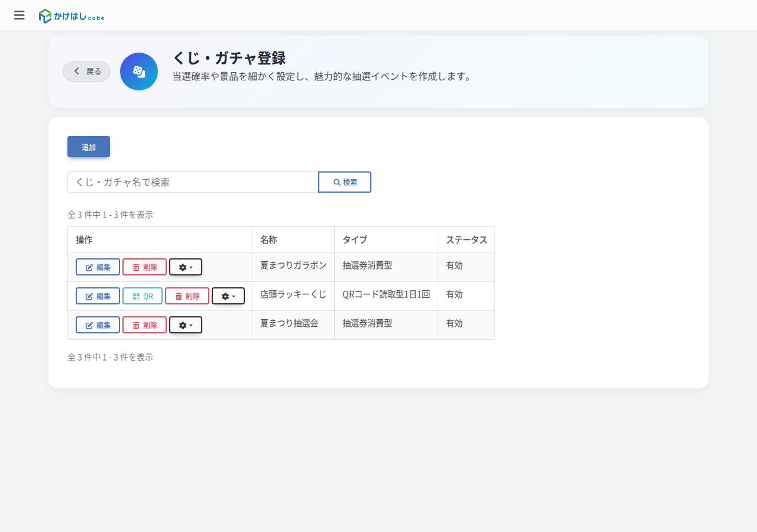
Task: Click the かけはし cube logo
Action: (72, 16)
